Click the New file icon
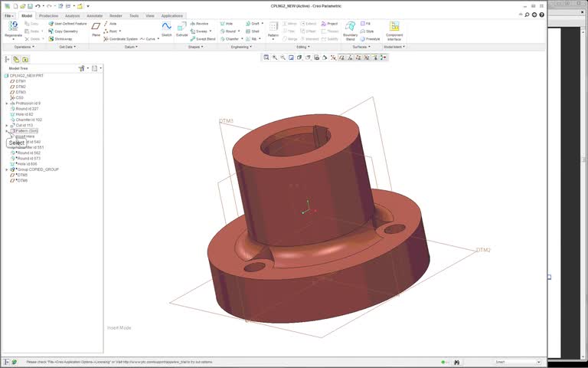588x368 pixels. 15,6
